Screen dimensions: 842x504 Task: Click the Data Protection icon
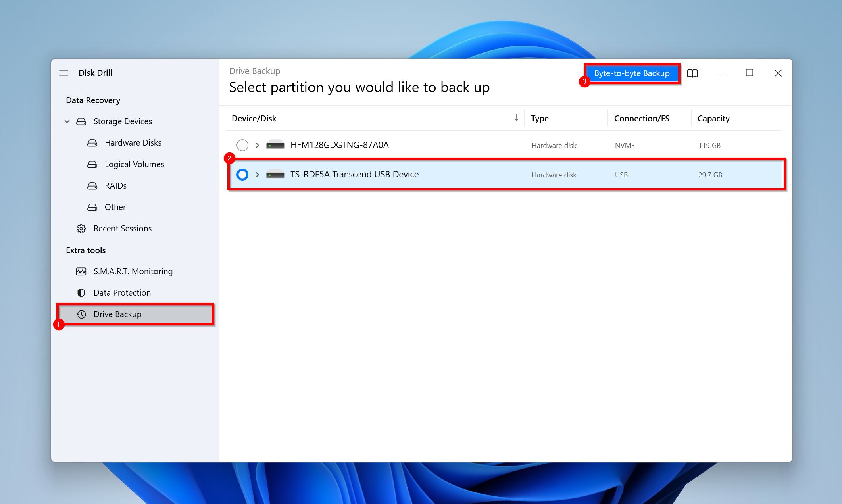(x=82, y=292)
